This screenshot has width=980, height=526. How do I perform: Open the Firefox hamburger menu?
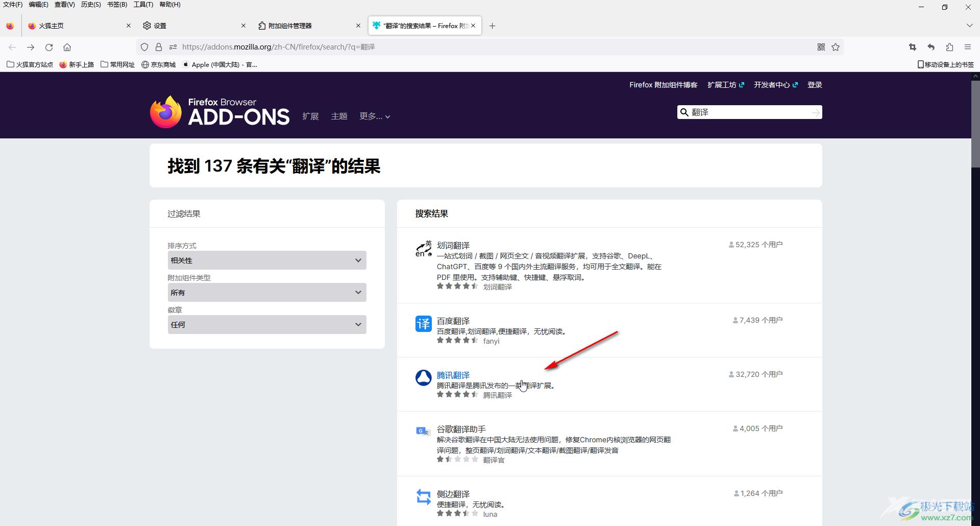(968, 47)
